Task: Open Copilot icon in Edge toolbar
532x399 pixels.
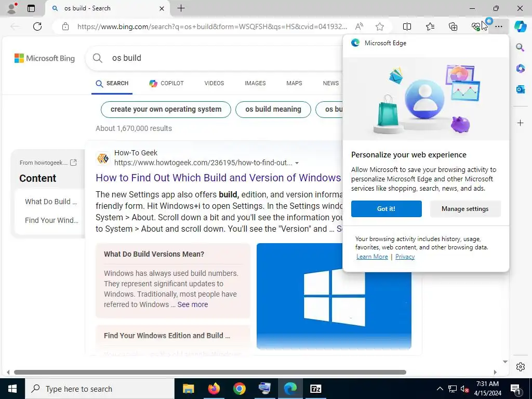Action: [x=520, y=26]
